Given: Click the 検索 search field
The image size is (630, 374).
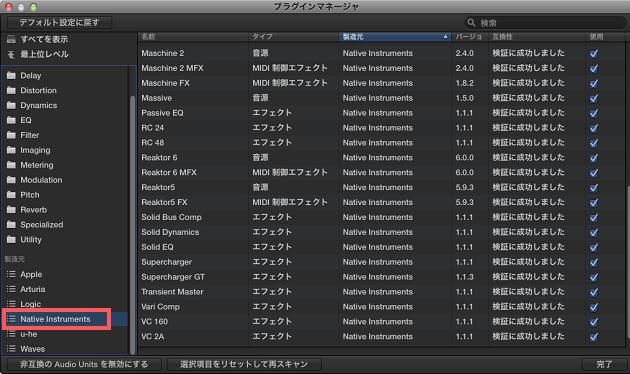Looking at the screenshot, I should pyautogui.click(x=546, y=23).
